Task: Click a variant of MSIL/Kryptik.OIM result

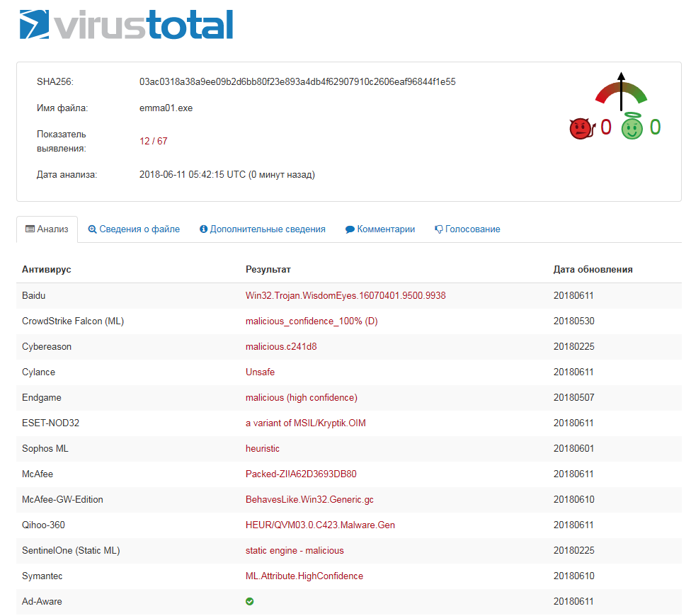Action: click(306, 423)
